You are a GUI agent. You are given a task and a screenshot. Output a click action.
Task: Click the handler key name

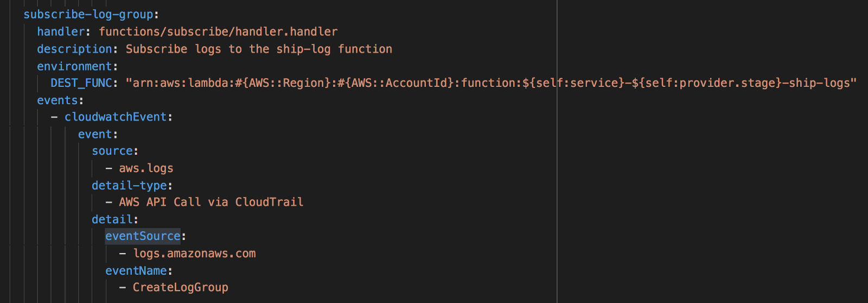(61, 32)
